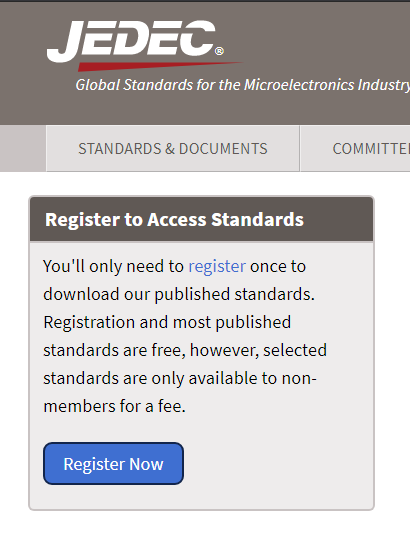Viewport: 410px width, 544px height.
Task: Click the 'Global Standards for the Microelectronics Industry' tagline
Action: click(x=242, y=85)
